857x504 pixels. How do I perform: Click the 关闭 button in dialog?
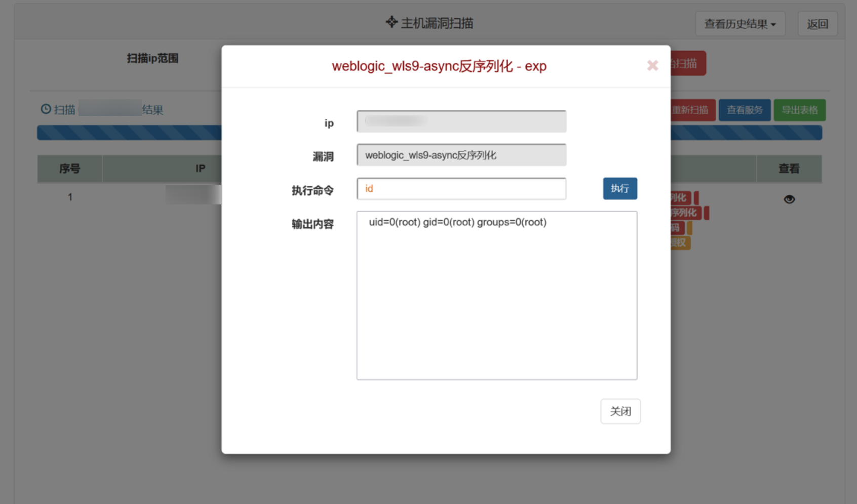click(620, 411)
